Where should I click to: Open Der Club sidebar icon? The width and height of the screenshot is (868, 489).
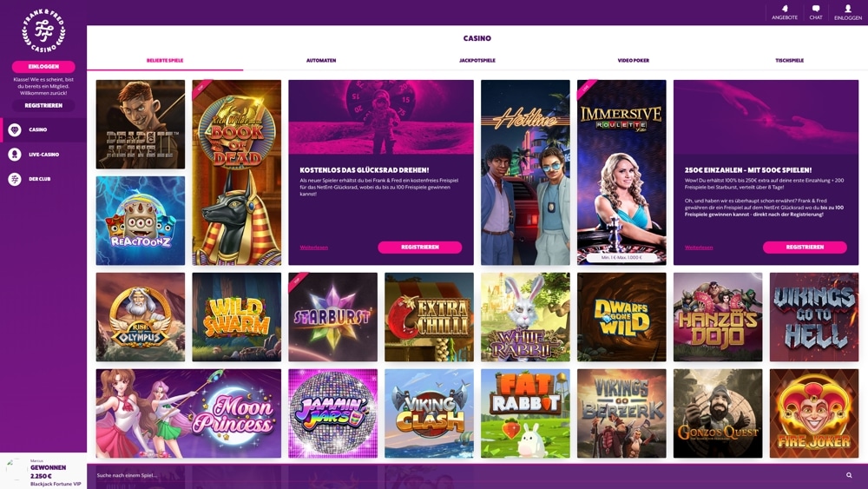click(15, 179)
